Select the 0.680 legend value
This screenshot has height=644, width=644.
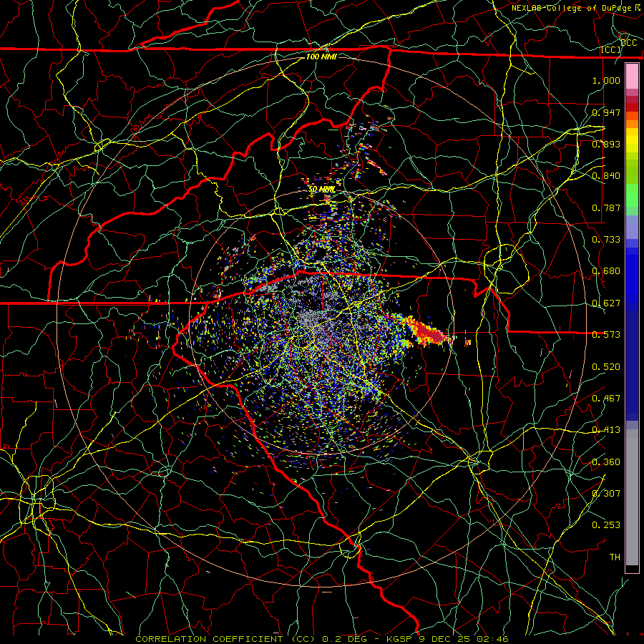[606, 271]
